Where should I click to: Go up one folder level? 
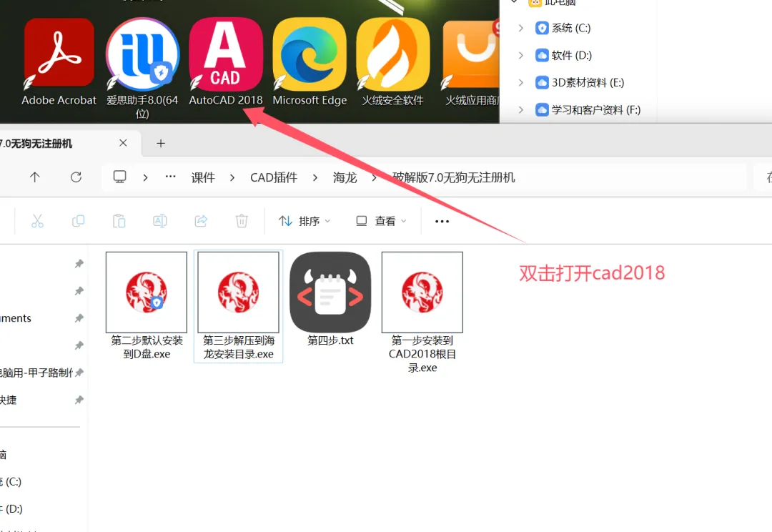[34, 177]
